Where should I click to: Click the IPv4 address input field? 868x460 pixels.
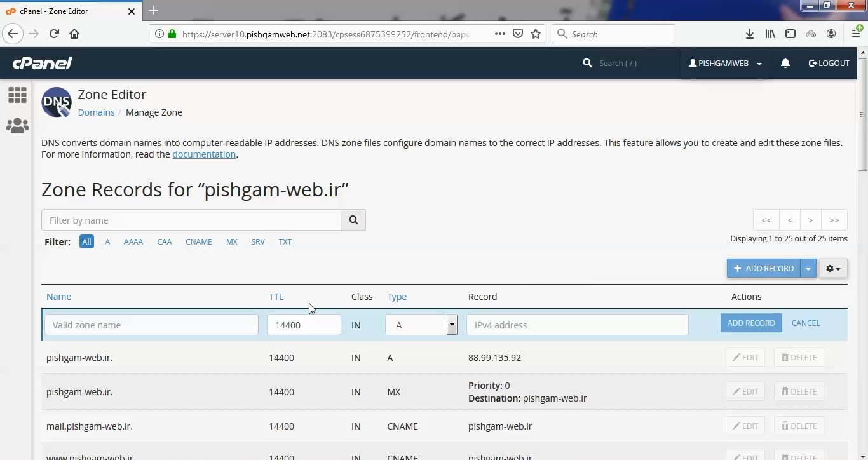576,325
